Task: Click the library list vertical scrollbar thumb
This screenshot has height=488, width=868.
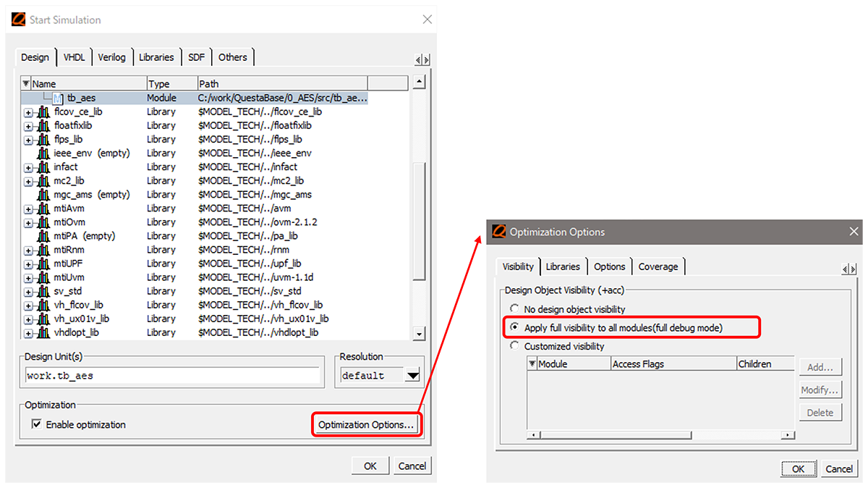Action: (419, 222)
